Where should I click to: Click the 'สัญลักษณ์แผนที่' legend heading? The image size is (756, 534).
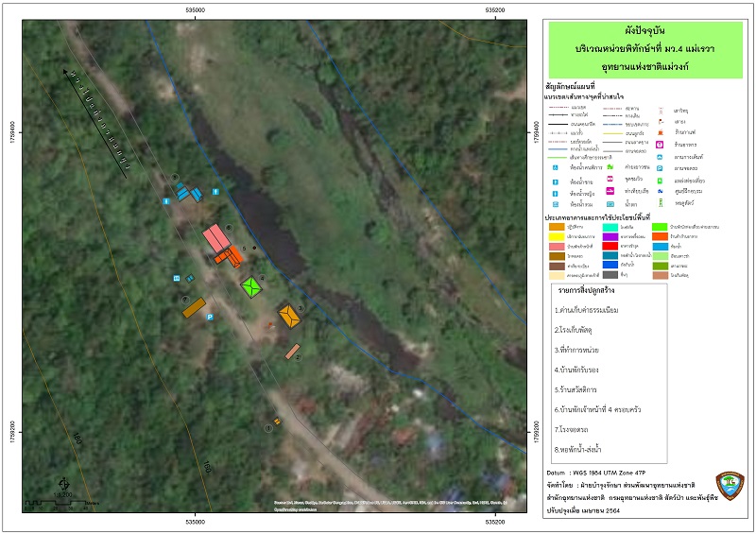570,87
